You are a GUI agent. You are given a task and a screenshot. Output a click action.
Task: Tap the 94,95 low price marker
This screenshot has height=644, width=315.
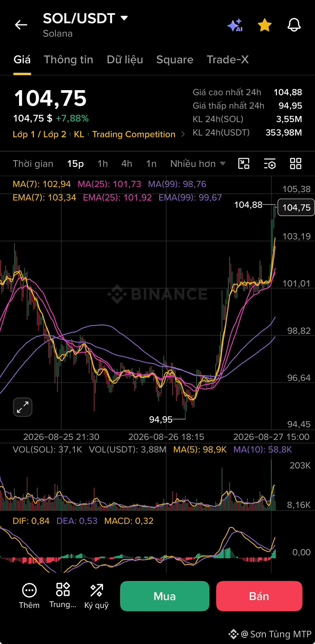point(161,420)
